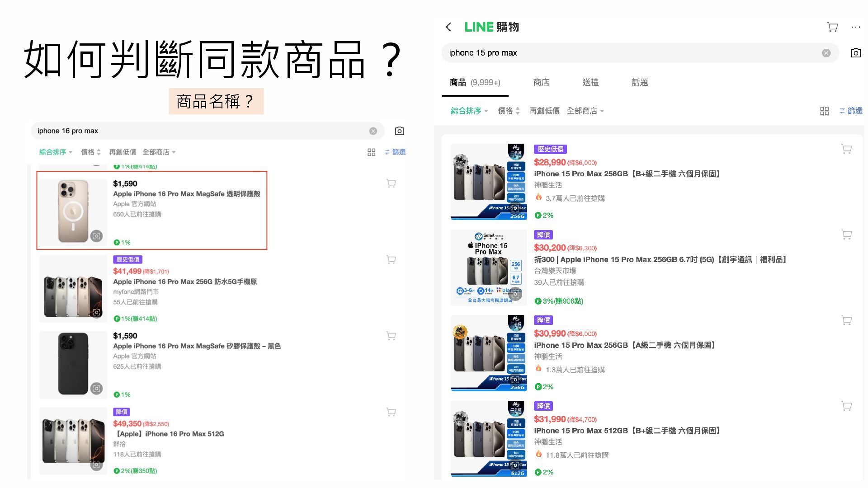Add iPhone 15 Pro Max A級 256GB to cart
Image resolution: width=868 pixels, height=488 pixels.
pos(846,320)
